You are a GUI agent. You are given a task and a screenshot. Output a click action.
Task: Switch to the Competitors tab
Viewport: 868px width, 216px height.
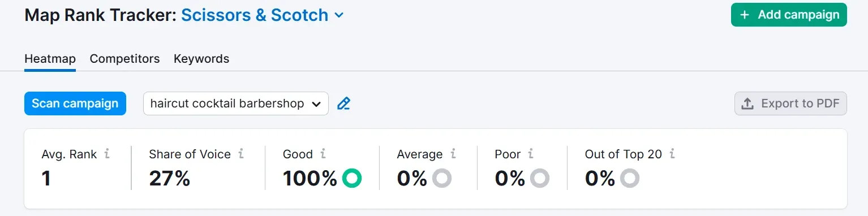pos(124,59)
